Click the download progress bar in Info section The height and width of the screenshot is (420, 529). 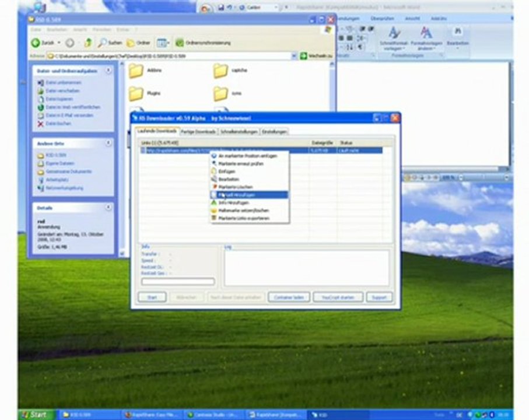pyautogui.click(x=178, y=281)
